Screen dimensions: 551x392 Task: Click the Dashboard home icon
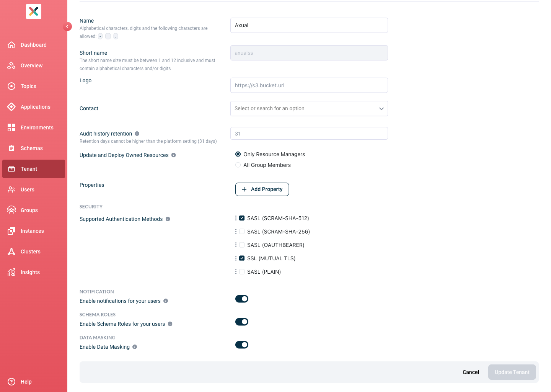point(11,45)
